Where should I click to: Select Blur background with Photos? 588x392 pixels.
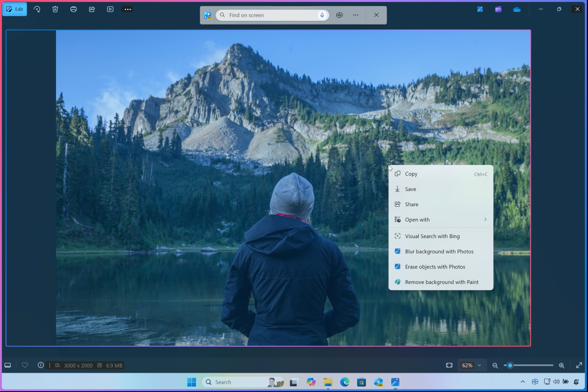click(x=439, y=251)
